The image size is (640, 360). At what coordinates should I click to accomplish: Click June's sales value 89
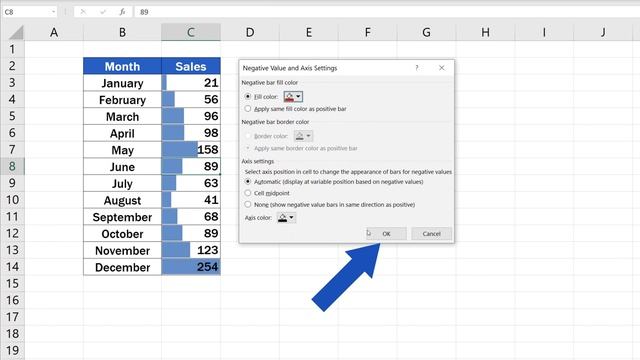pos(191,167)
